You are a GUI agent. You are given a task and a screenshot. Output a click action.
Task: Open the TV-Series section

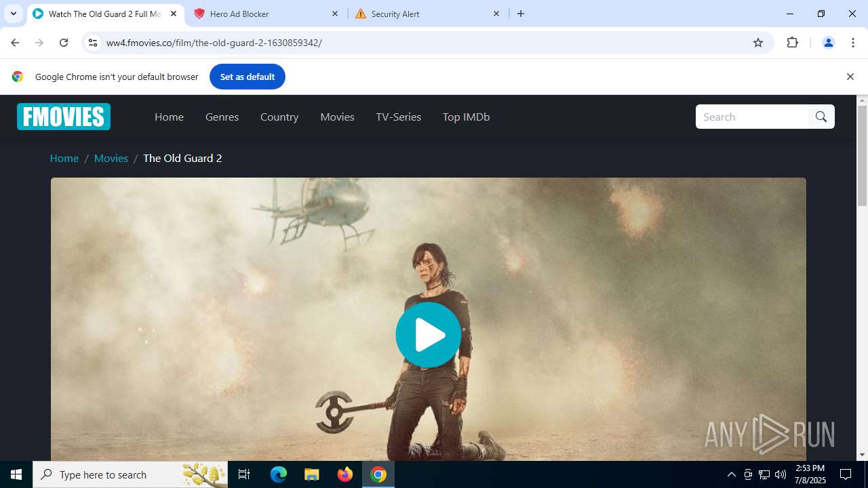click(399, 117)
